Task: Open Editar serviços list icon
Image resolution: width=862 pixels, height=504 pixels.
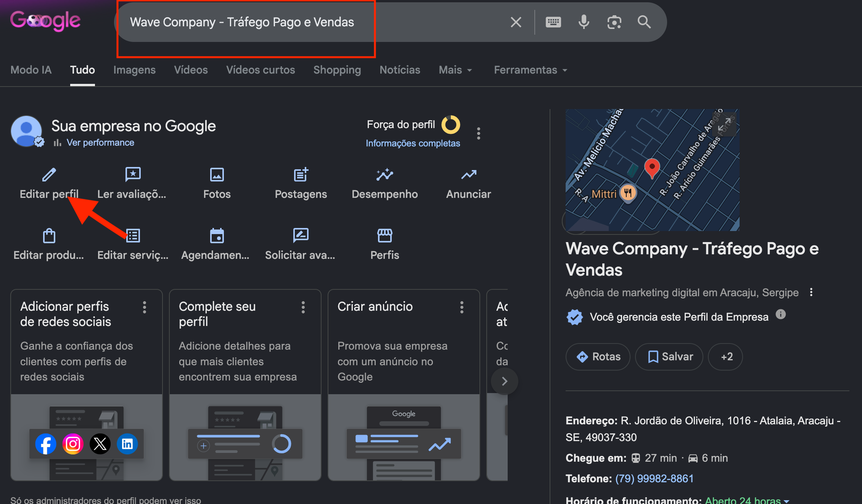Action: [133, 236]
